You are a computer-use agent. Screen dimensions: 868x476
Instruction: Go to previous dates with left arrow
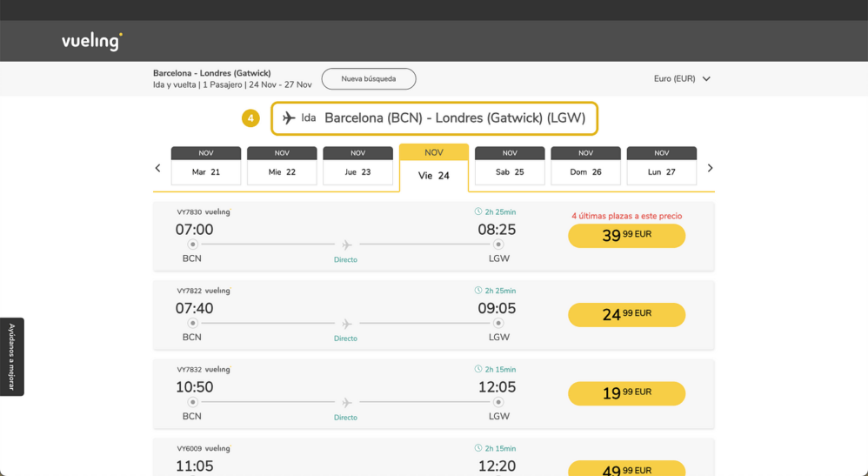(157, 168)
